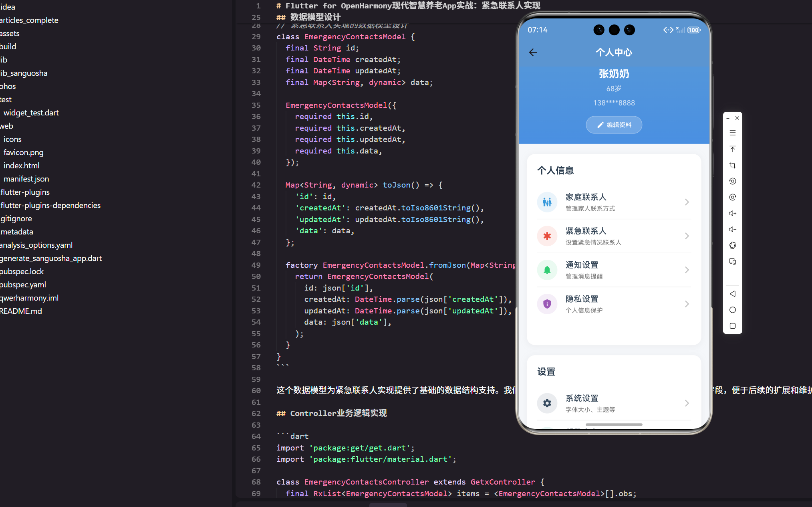Open analysis_options.yaml in the file tree
The width and height of the screenshot is (812, 507).
point(36,245)
